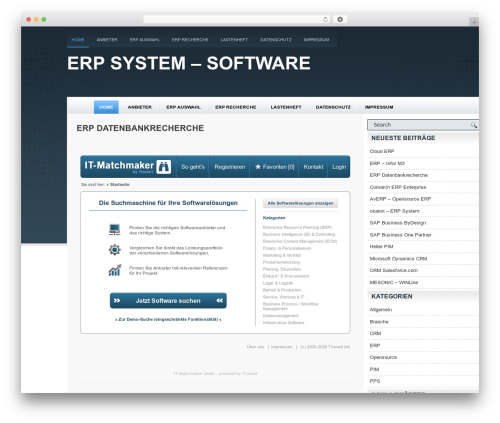Open DATENSCHUTZ in the top dark menu
The height and width of the screenshot is (423, 500).
tap(276, 40)
